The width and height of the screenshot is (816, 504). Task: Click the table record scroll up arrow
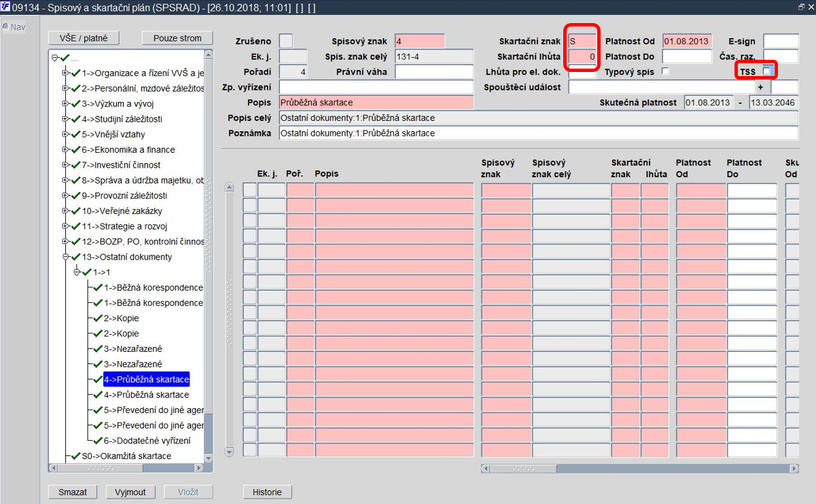pyautogui.click(x=229, y=187)
